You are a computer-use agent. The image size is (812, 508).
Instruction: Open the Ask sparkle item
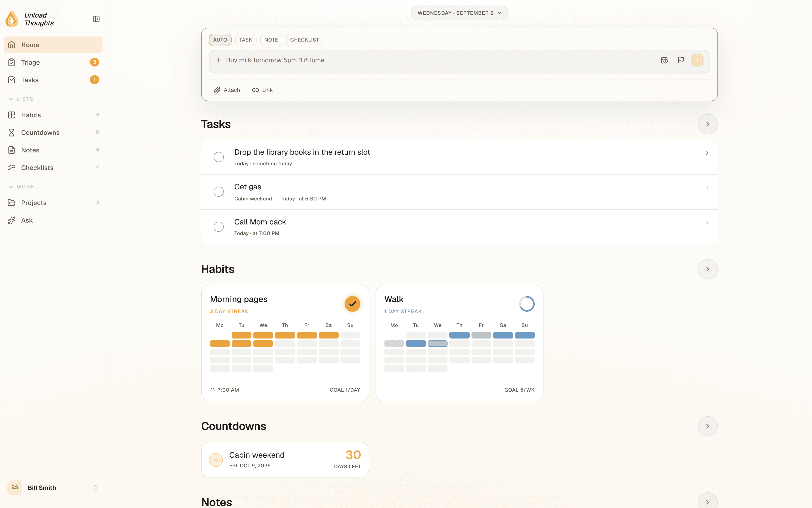53,220
